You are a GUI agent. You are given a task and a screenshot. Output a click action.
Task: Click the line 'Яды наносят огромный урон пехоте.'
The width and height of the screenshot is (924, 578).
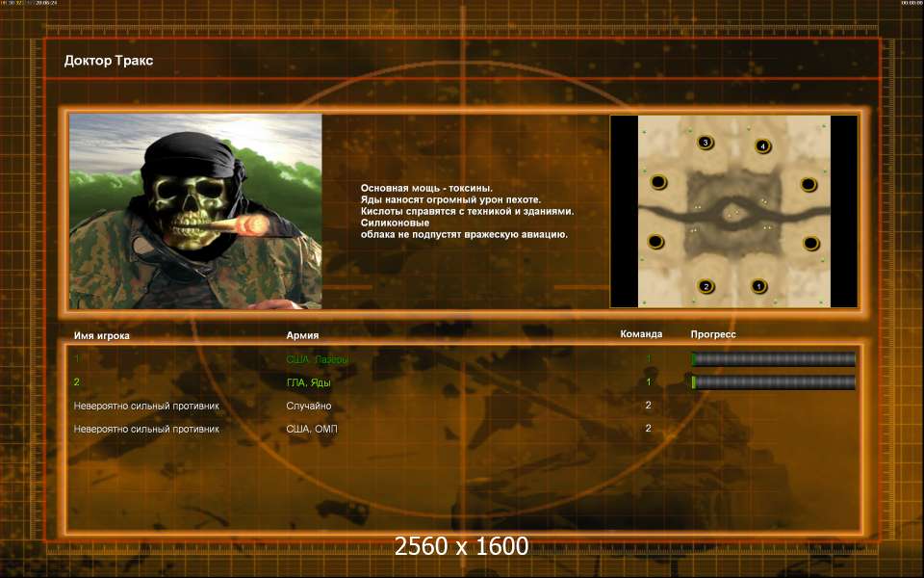[450, 199]
